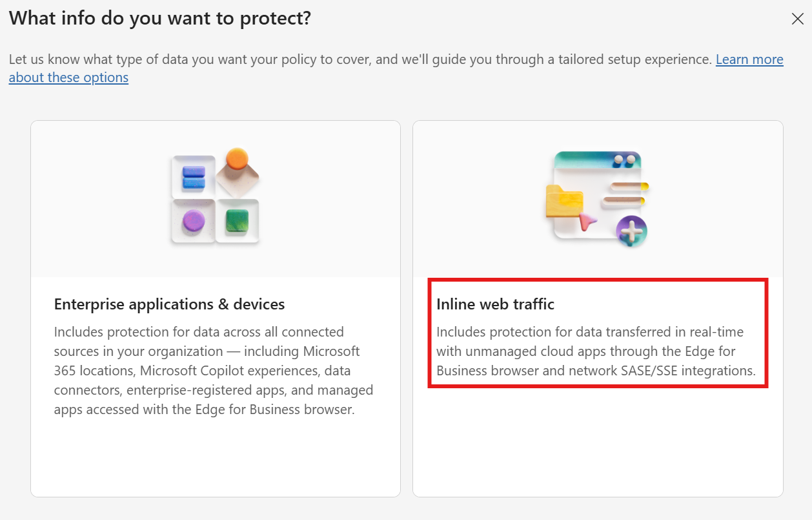Click the Edge for Business mention in left card
Viewport: 812px width, 520px height.
[270, 409]
